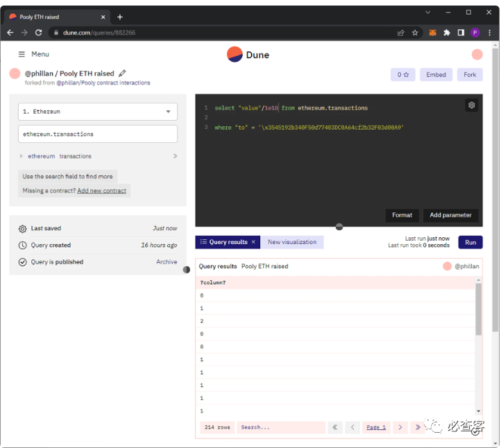This screenshot has width=501, height=448.
Task: Open query editor settings gear
Action: pos(471,105)
